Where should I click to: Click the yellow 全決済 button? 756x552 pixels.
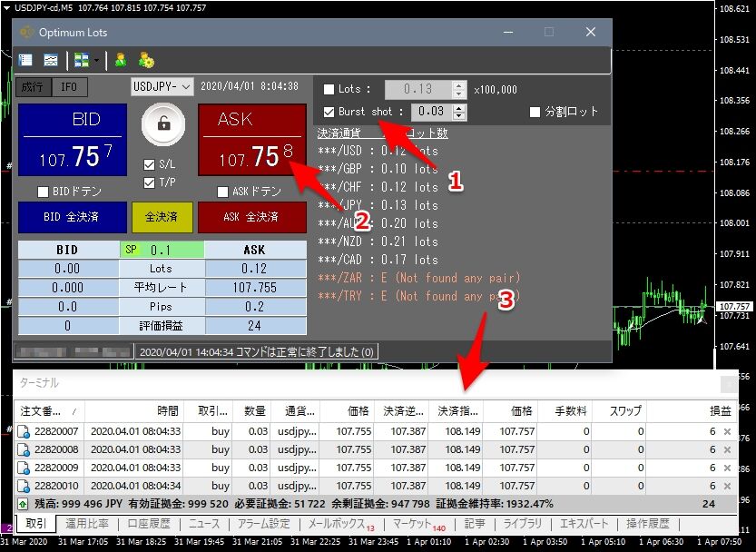pyautogui.click(x=162, y=217)
